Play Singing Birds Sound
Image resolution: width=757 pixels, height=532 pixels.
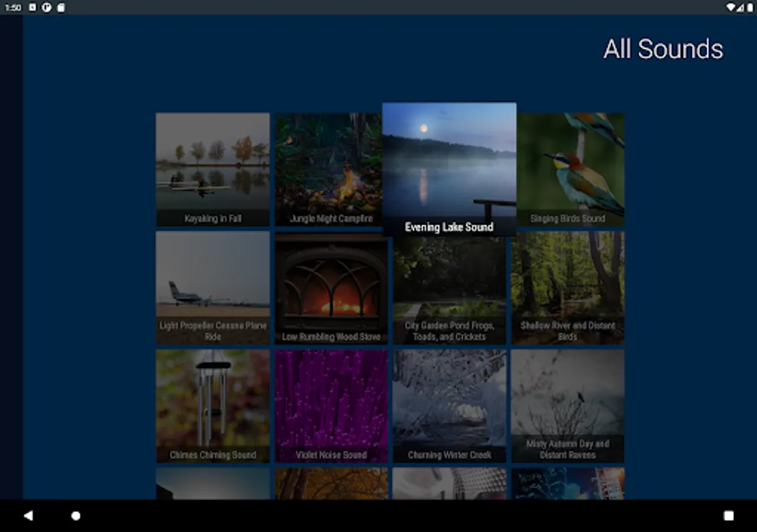567,168
